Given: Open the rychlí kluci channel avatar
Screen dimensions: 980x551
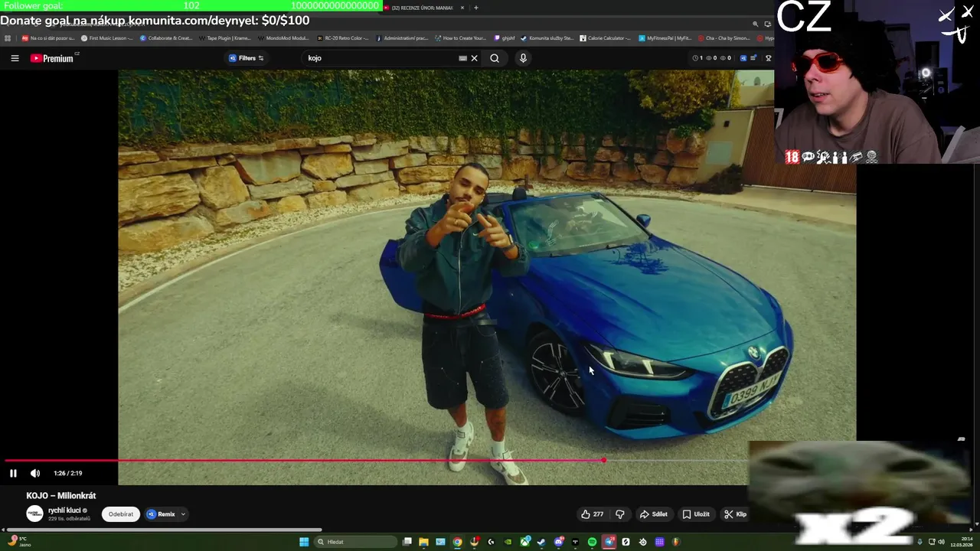Looking at the screenshot, I should (34, 514).
